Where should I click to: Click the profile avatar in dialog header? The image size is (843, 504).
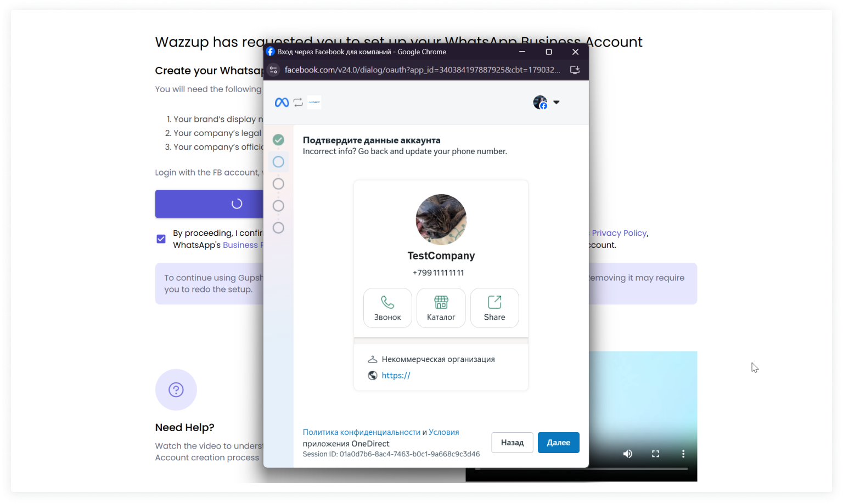click(540, 103)
